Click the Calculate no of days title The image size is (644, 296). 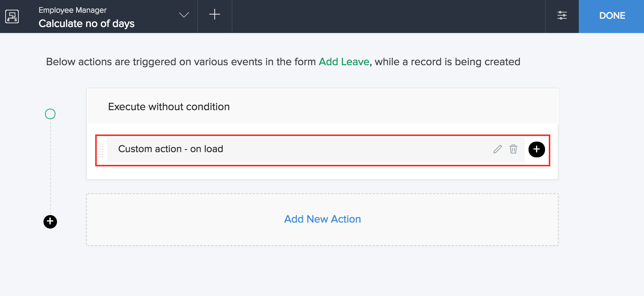[87, 24]
